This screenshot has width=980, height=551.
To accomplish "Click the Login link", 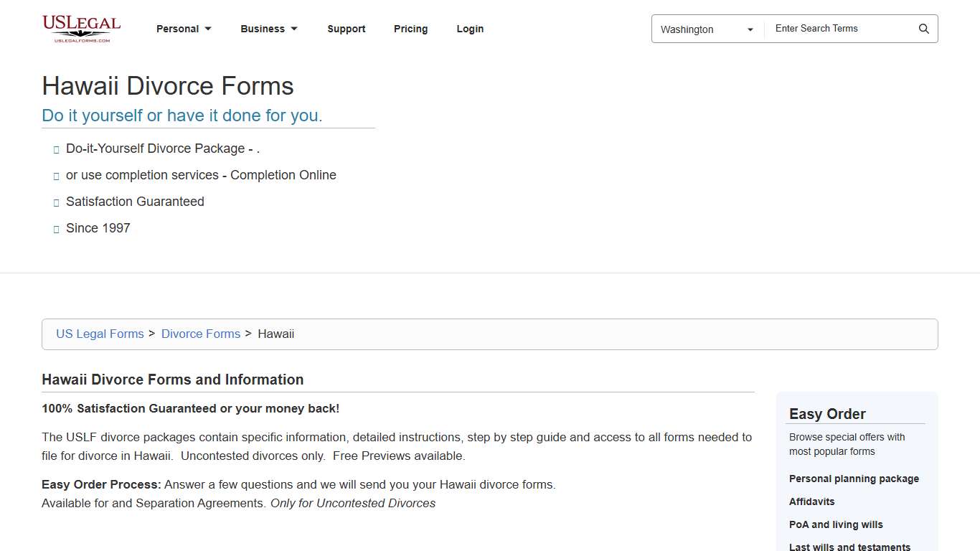I will [x=470, y=29].
